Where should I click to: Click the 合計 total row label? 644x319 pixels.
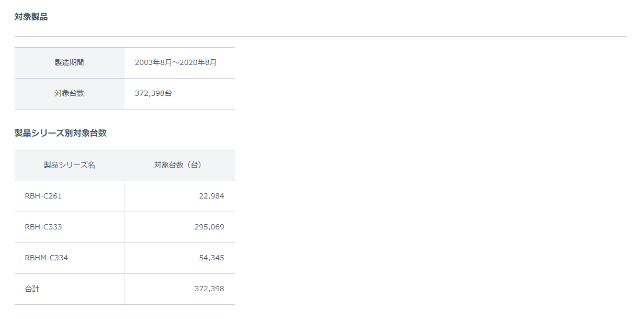(x=32, y=289)
